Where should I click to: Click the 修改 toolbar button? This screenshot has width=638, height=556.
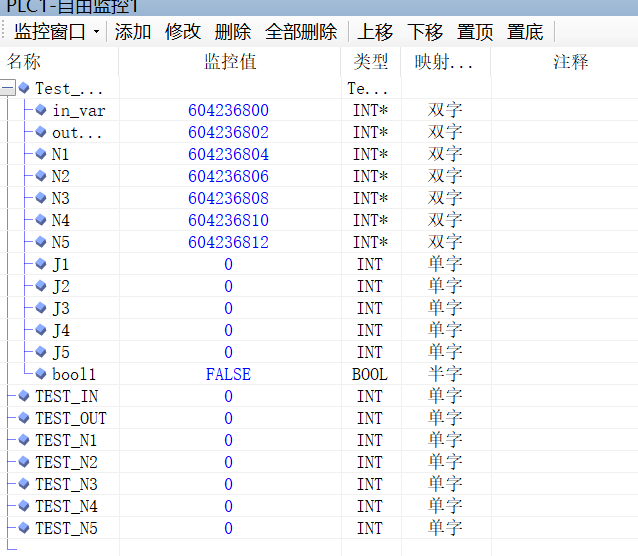coord(183,32)
